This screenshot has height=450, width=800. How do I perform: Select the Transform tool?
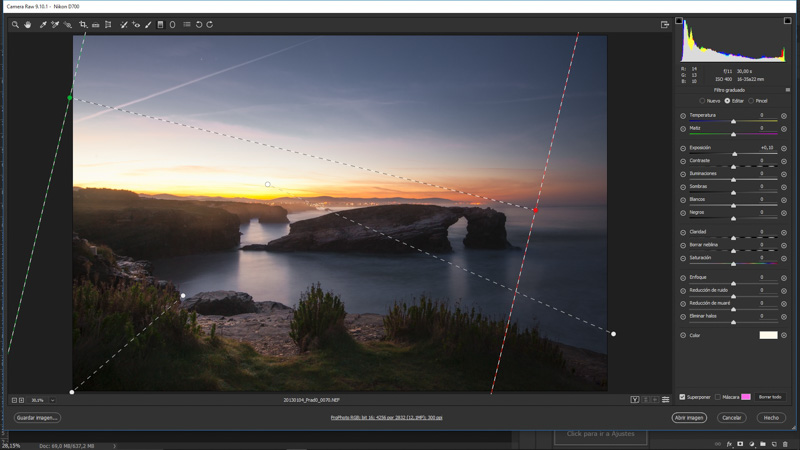click(x=108, y=24)
